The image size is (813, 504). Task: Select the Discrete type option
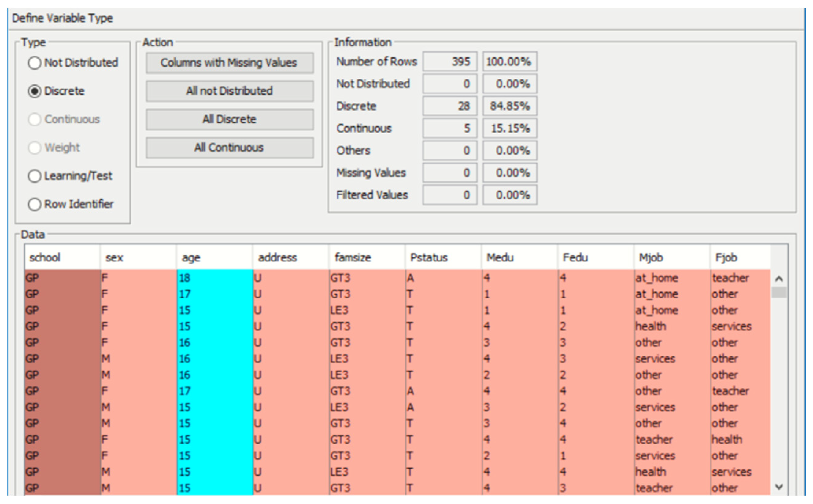point(35,91)
